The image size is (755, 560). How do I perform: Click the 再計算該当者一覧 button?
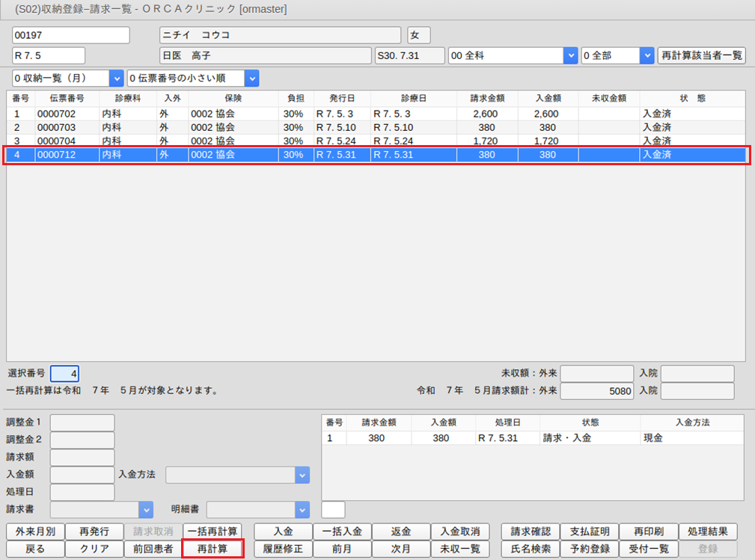pos(701,55)
